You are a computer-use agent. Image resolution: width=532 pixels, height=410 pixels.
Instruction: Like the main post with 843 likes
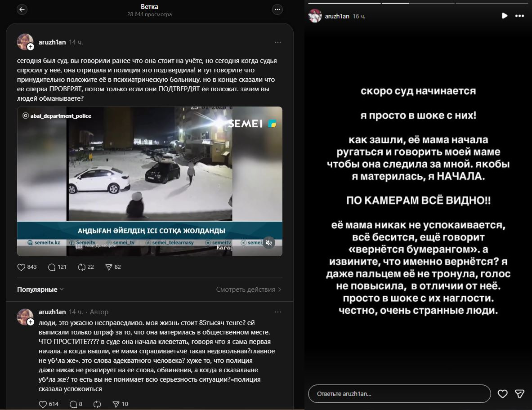tap(22, 267)
